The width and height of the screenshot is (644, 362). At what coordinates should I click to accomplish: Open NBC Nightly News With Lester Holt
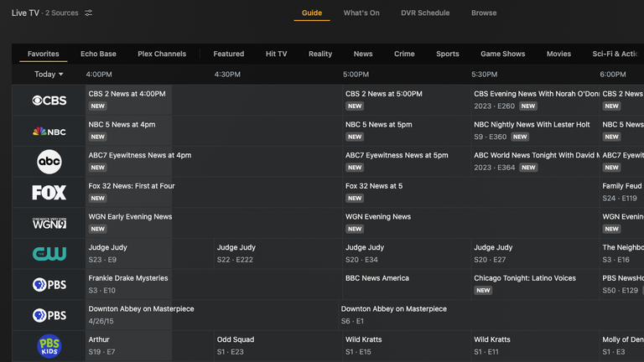[x=535, y=131]
